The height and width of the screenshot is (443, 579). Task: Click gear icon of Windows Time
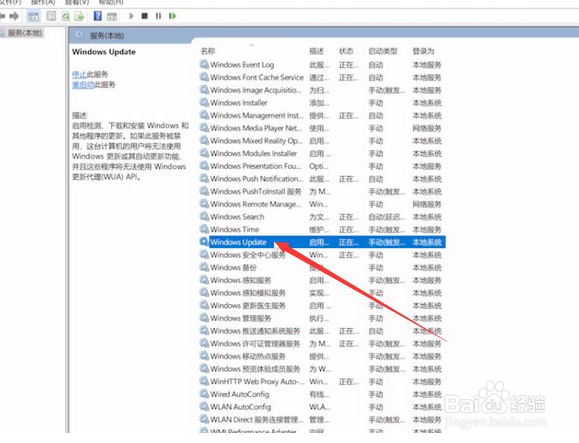204,229
